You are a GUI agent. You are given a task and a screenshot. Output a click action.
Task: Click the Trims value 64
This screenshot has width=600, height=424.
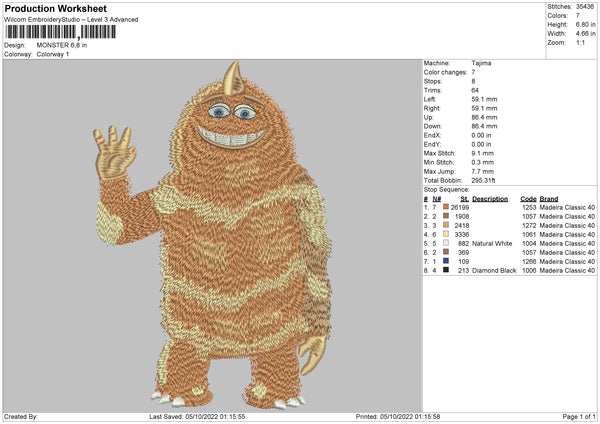pyautogui.click(x=475, y=90)
